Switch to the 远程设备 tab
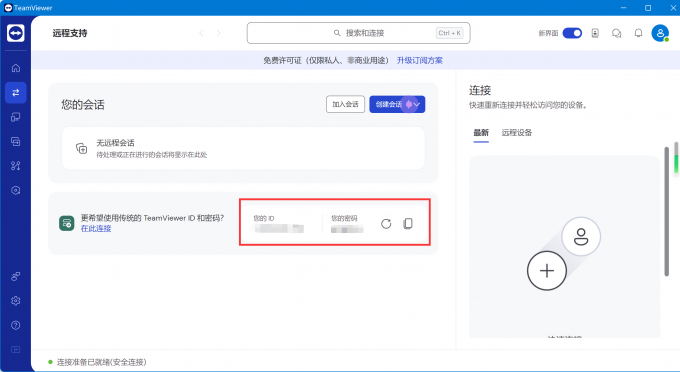The width and height of the screenshot is (680, 372). coord(517,133)
